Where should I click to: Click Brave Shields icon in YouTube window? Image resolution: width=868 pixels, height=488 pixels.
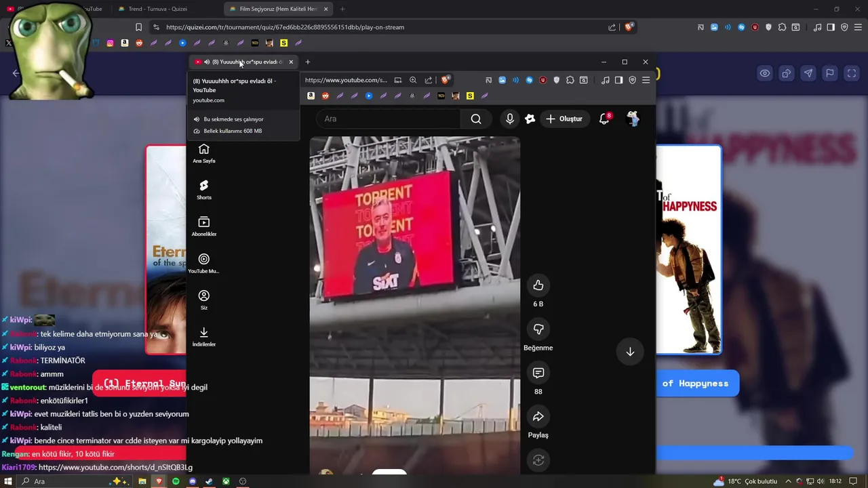[x=446, y=80]
